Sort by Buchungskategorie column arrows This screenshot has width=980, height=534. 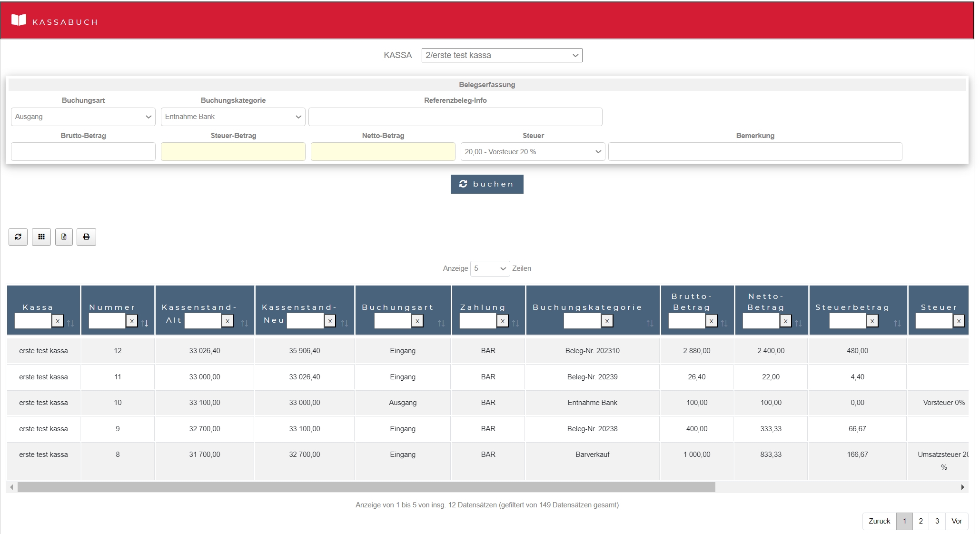click(650, 323)
